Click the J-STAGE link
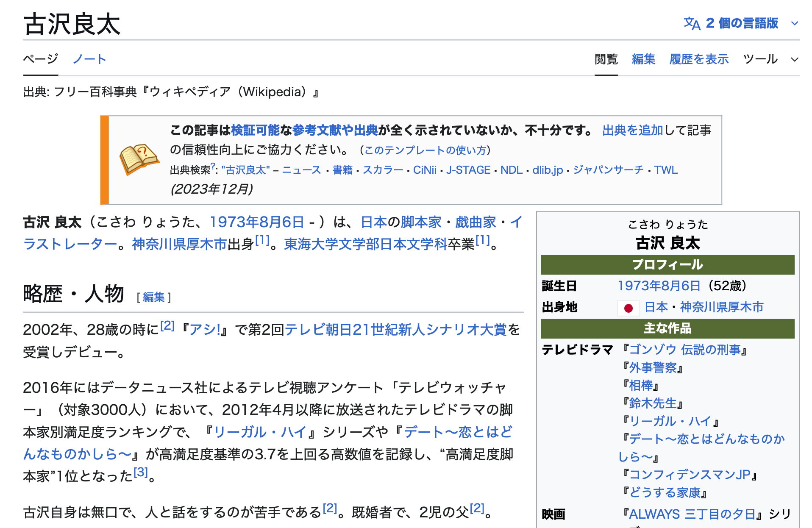Image resolution: width=812 pixels, height=528 pixels. tap(468, 170)
